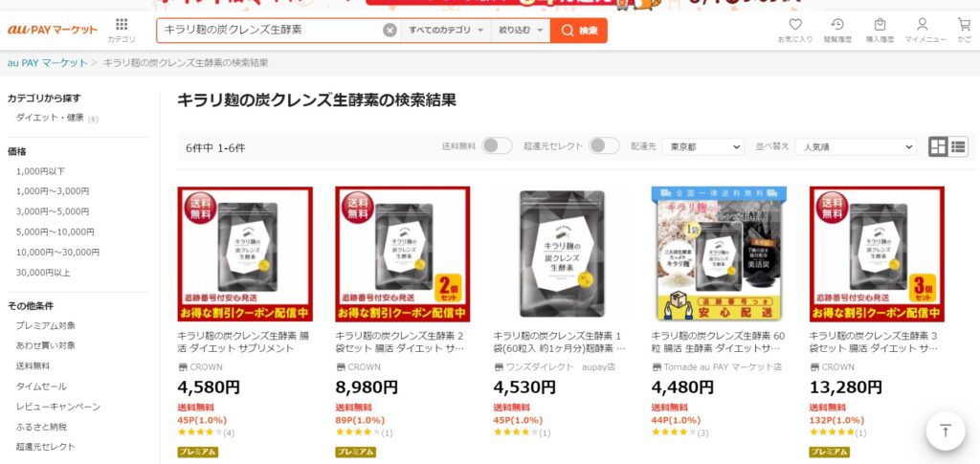Toggle the 送料無料 free shipping switch
980x464 pixels.
point(497,146)
